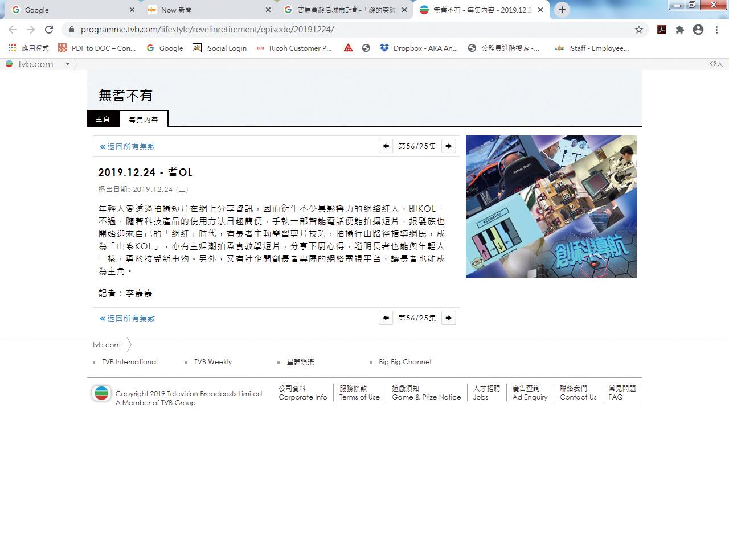729x560 pixels.
Task: Select the 每集內容 tab
Action: (144, 119)
